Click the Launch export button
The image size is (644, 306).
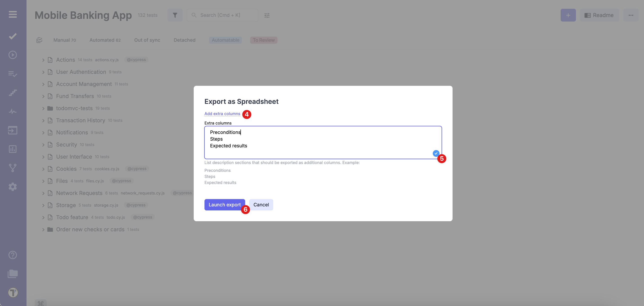pos(224,205)
